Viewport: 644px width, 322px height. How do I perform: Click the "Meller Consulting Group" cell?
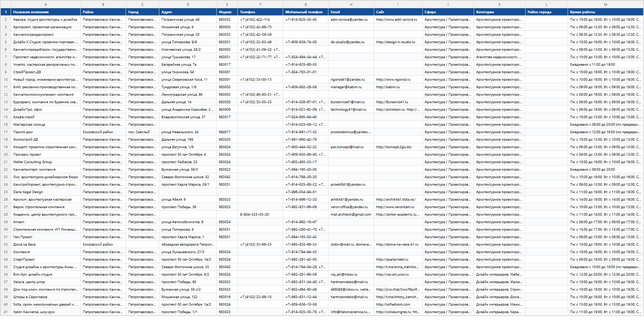click(x=46, y=162)
